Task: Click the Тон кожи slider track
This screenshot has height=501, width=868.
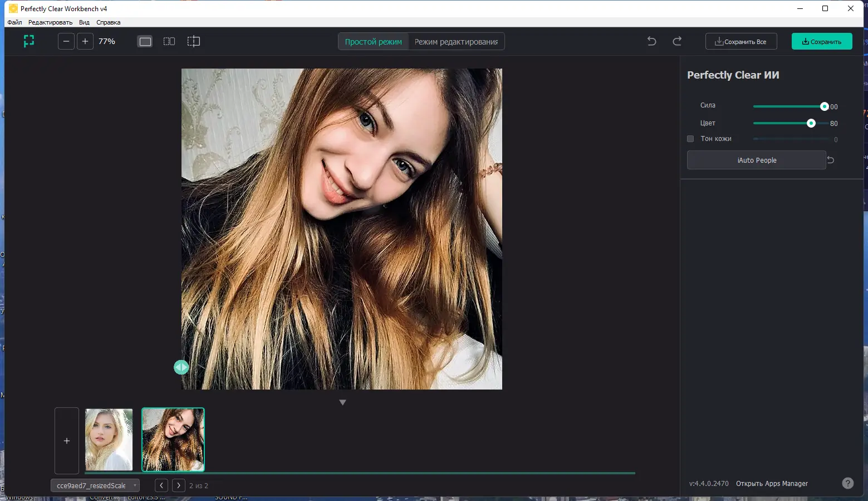Action: click(x=791, y=139)
